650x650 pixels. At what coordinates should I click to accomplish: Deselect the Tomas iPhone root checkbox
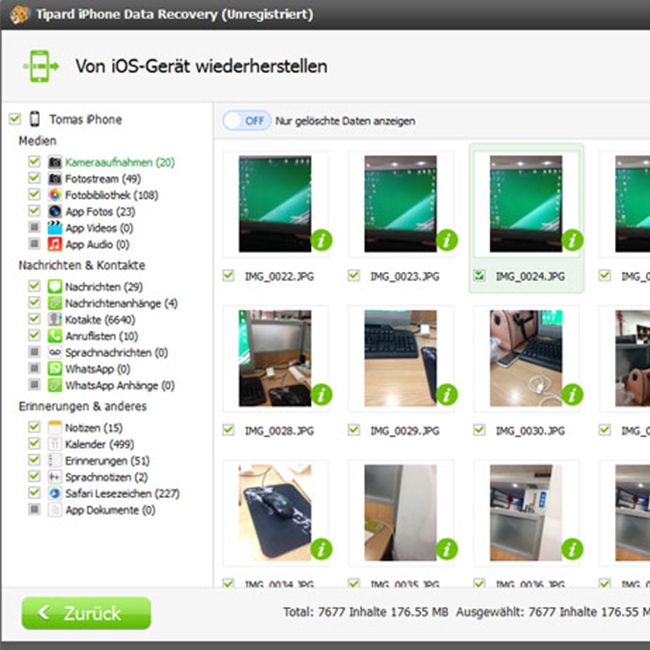[x=14, y=119]
